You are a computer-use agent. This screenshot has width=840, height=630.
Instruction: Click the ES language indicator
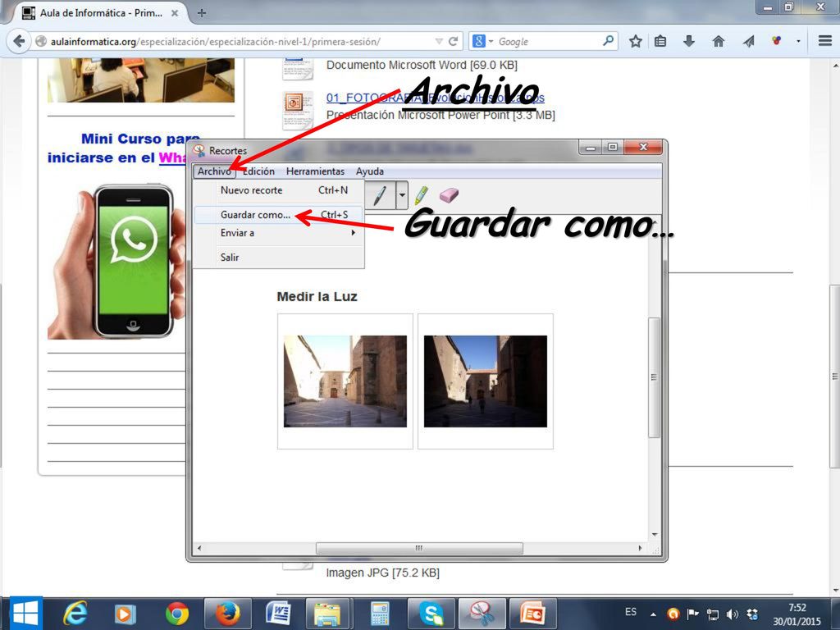[x=631, y=612]
